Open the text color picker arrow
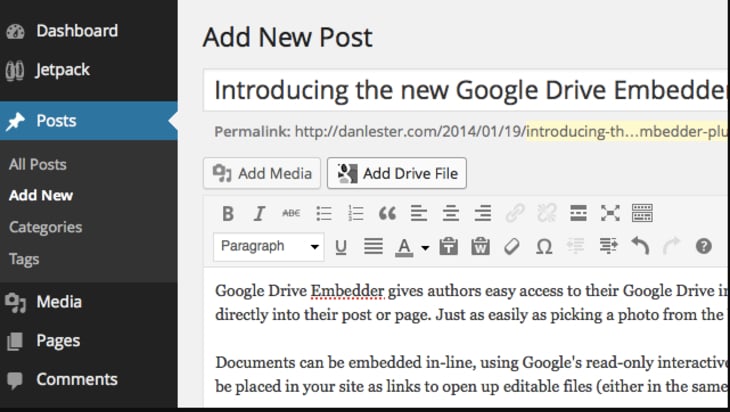This screenshot has width=730, height=412. click(x=425, y=248)
